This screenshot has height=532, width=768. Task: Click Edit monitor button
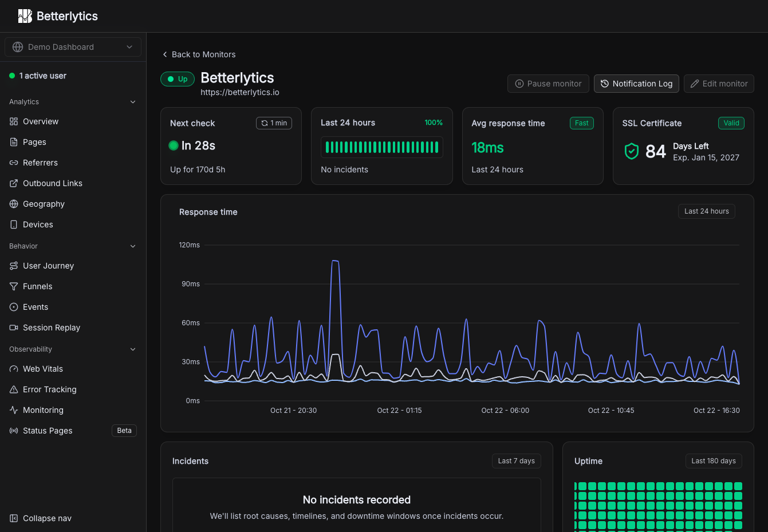point(719,84)
